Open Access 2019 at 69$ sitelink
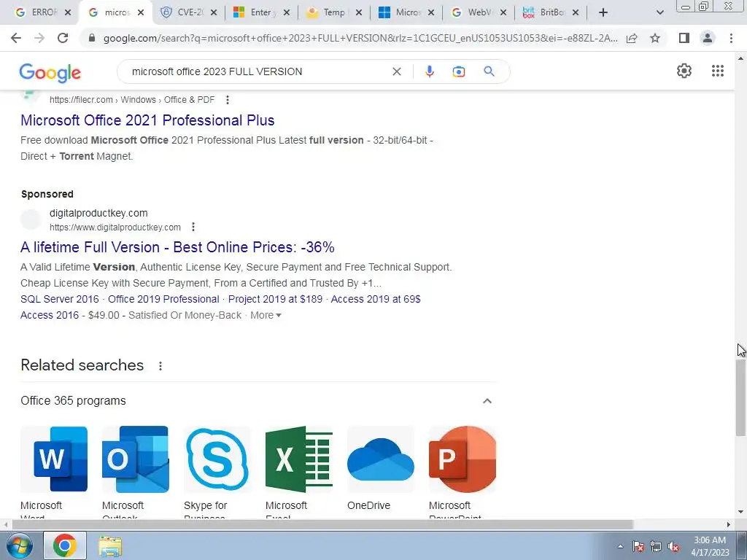 point(376,299)
